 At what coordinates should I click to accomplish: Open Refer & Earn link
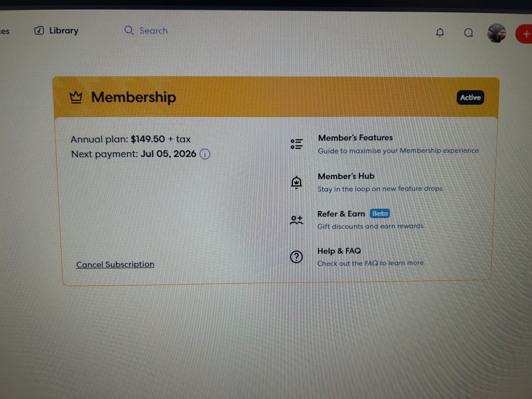pos(341,214)
